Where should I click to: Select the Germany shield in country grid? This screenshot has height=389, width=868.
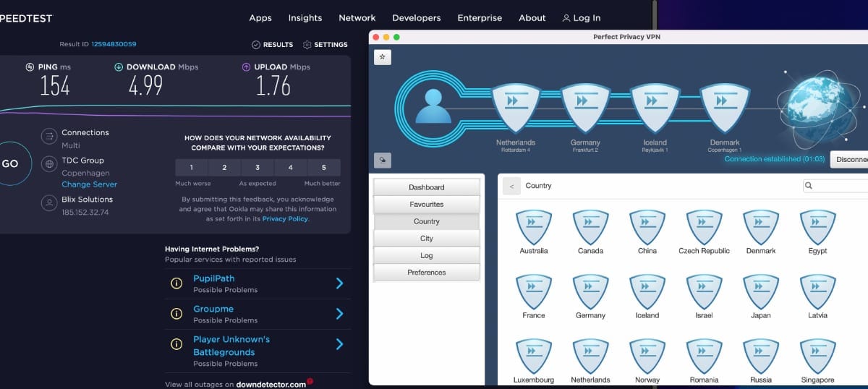tap(590, 292)
